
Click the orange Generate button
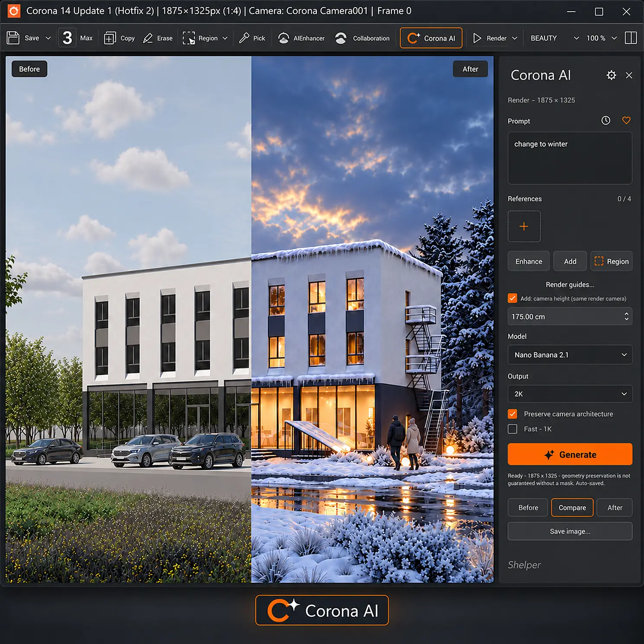(570, 454)
